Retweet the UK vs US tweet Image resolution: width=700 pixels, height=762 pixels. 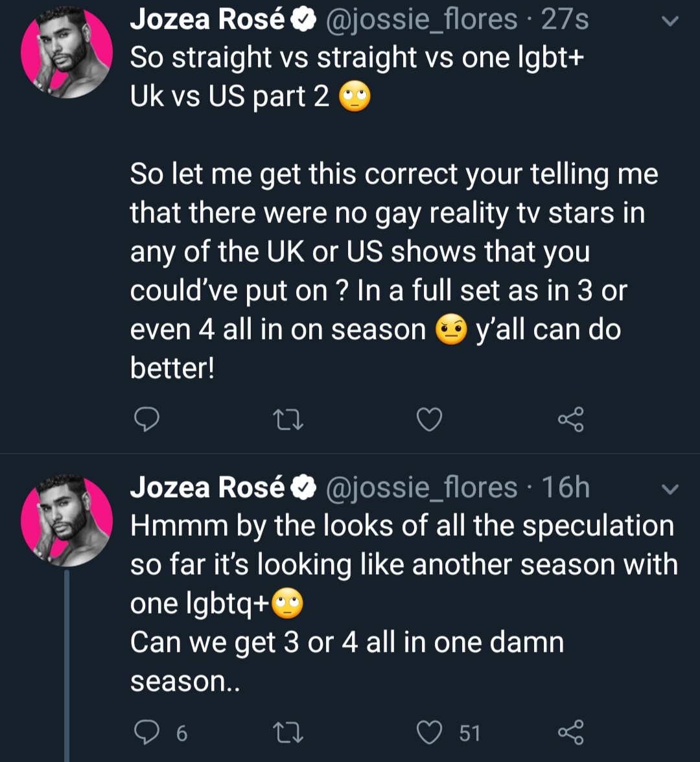pyautogui.click(x=288, y=420)
